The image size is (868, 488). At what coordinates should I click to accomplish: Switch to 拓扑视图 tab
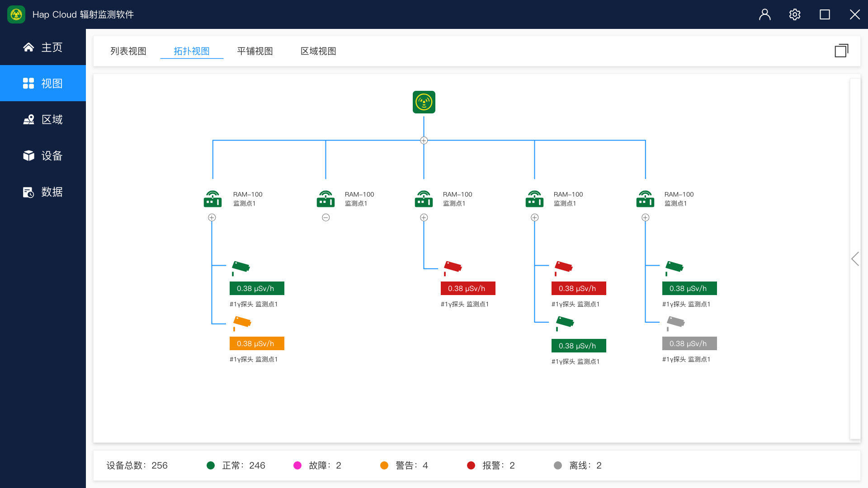[x=192, y=51]
